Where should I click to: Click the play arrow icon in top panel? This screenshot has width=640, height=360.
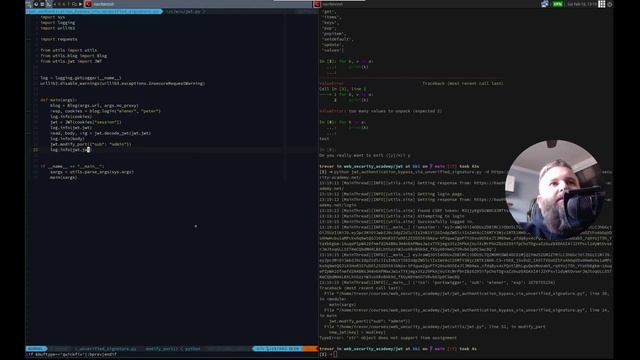tap(80, 4)
